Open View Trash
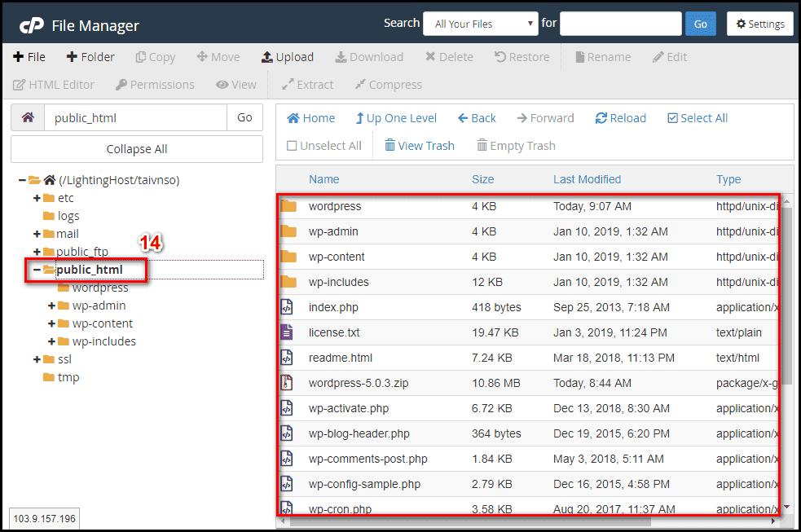The width and height of the screenshot is (801, 532). (x=420, y=146)
